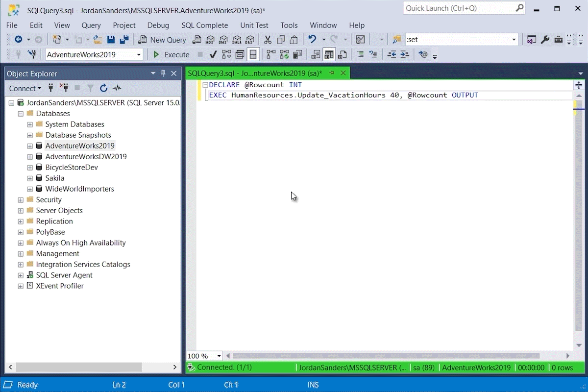Toggle Include Actual Execution Plan
This screenshot has width=588, height=392.
click(x=271, y=54)
